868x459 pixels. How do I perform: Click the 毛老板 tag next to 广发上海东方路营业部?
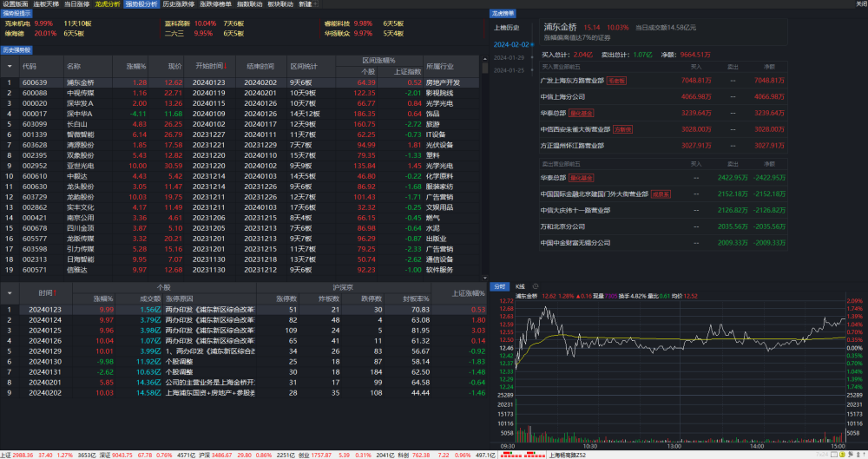616,81
